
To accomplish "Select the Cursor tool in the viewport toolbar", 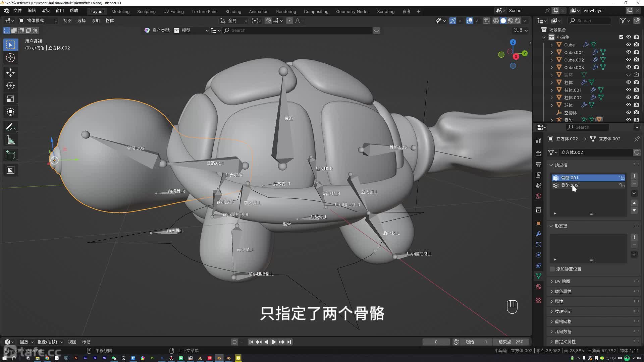I will 10,58.
